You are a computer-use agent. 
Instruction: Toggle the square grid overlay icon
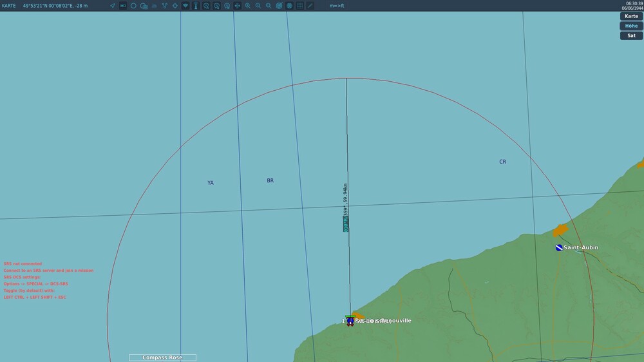[x=300, y=6]
